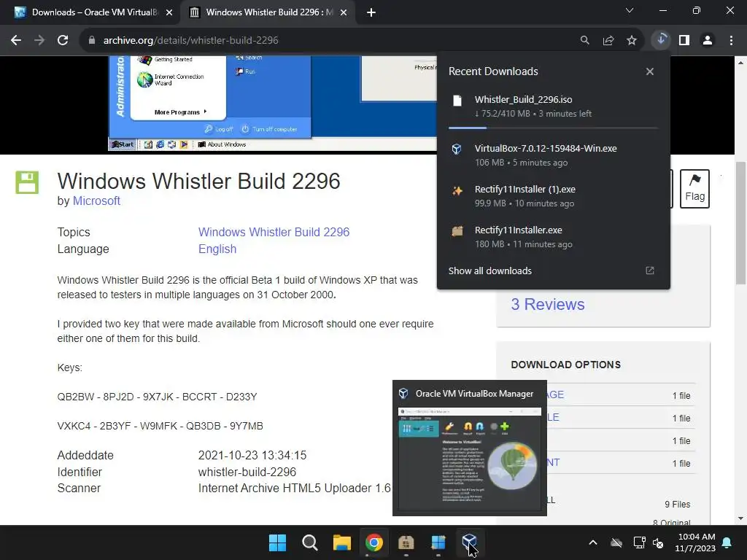
Task: Click Show all downloads
Action: [x=489, y=271]
